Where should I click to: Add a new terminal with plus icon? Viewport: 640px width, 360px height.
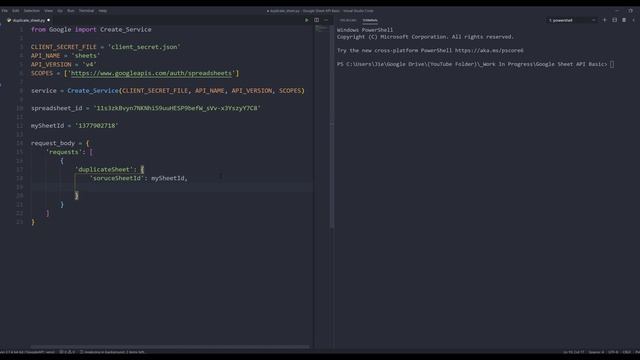coord(604,20)
